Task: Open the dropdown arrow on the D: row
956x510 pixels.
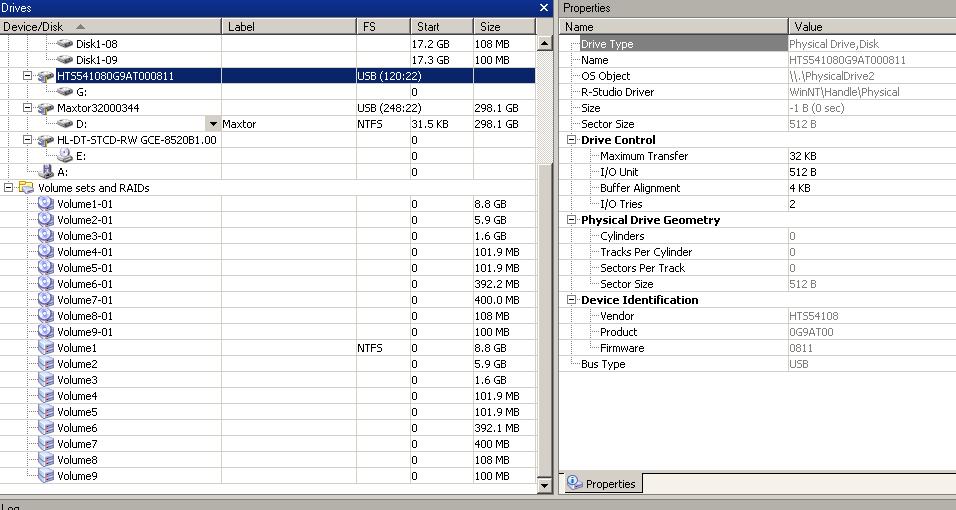Action: click(x=213, y=124)
